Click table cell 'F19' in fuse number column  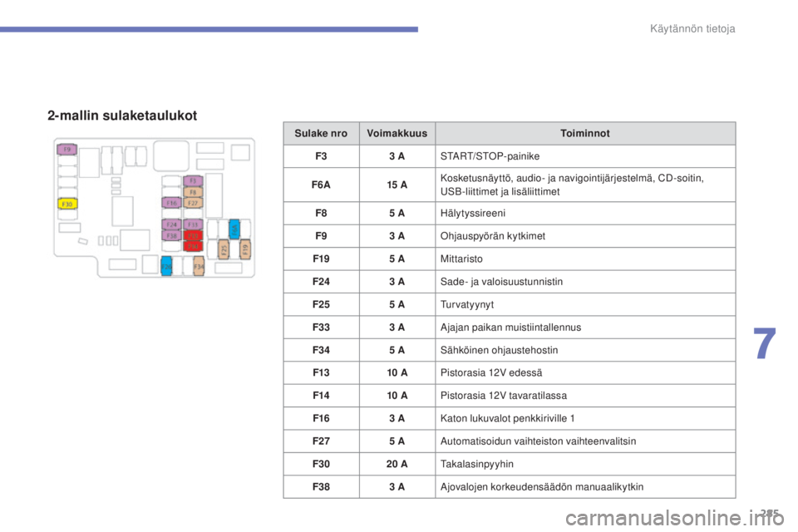click(321, 259)
